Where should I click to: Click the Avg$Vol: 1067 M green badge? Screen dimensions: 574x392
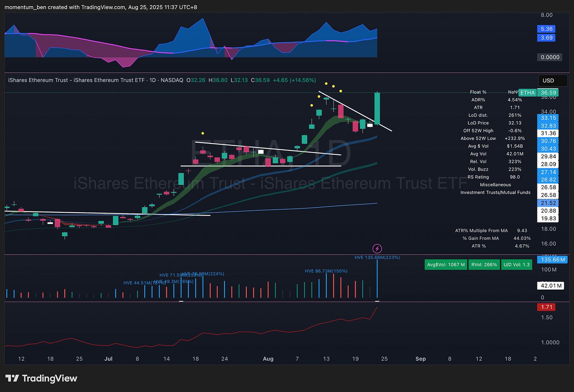click(x=446, y=264)
